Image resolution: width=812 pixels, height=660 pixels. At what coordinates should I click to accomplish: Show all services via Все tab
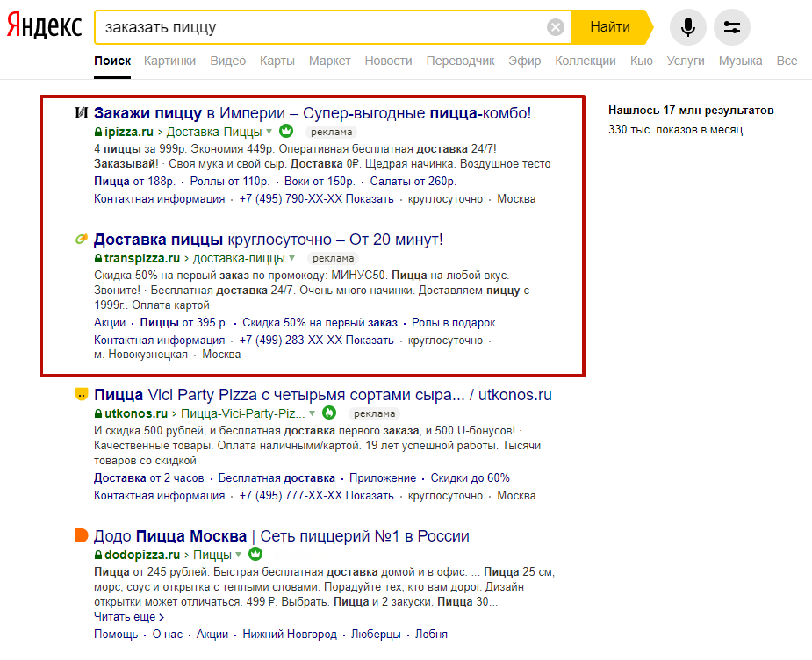point(787,61)
